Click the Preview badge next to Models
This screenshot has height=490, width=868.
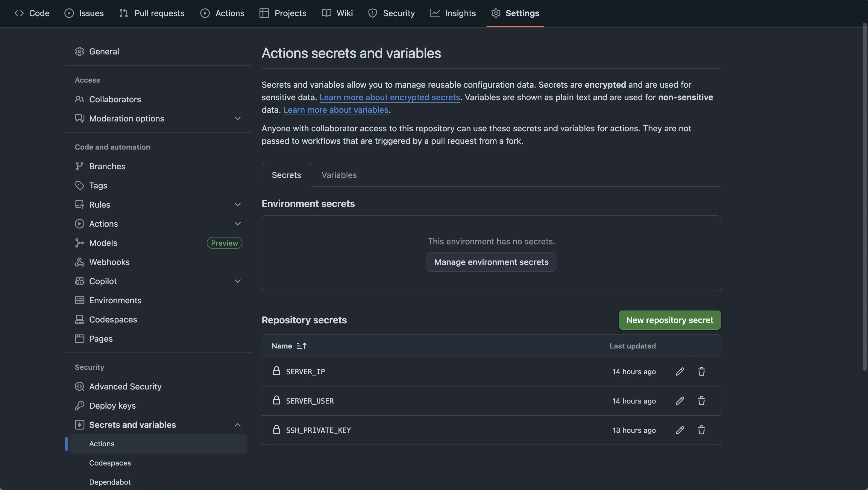click(224, 243)
